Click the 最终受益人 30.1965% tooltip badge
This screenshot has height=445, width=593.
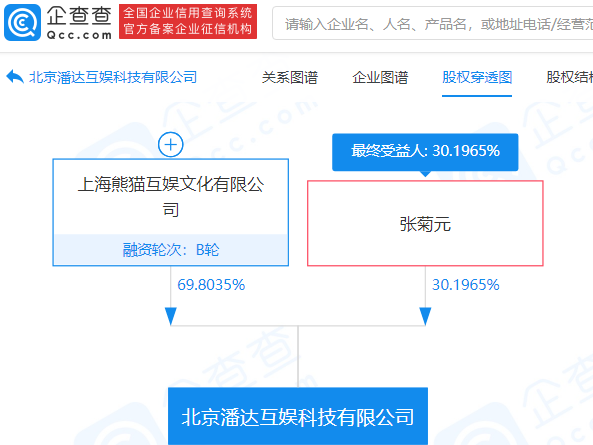(425, 152)
